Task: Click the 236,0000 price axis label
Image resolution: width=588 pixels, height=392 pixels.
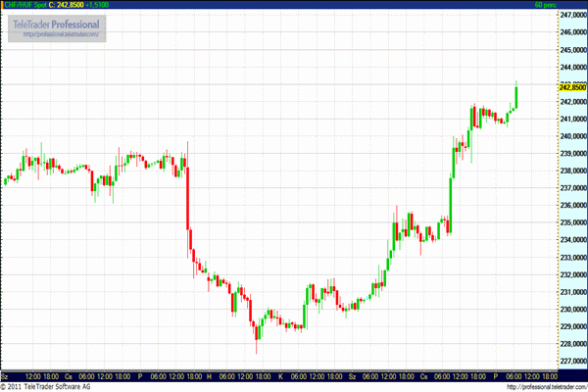Action: pyautogui.click(x=573, y=205)
